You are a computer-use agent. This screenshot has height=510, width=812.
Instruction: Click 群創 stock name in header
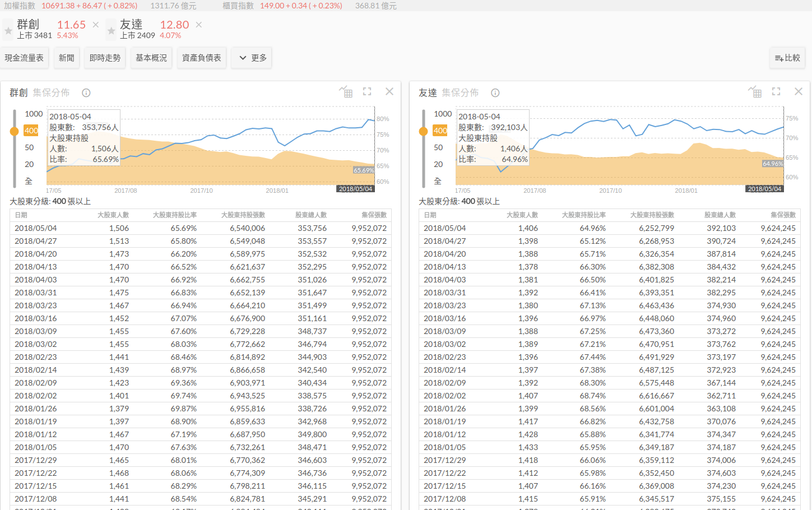click(28, 25)
